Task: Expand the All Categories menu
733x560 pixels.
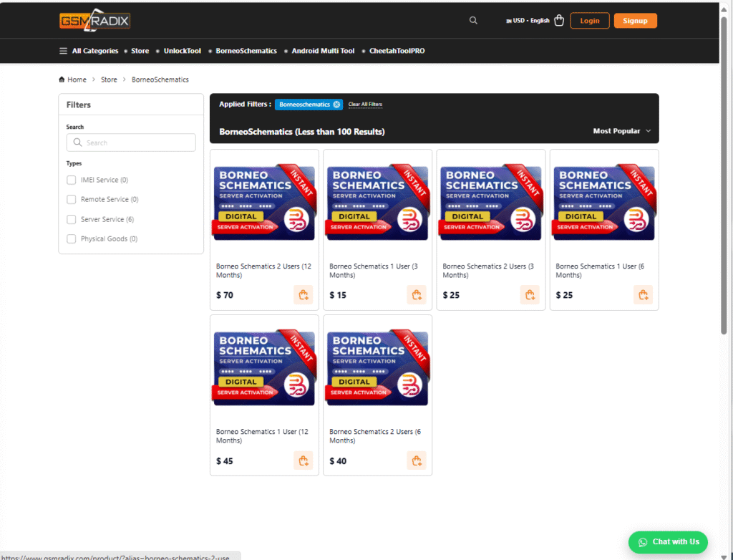Action: [x=89, y=51]
